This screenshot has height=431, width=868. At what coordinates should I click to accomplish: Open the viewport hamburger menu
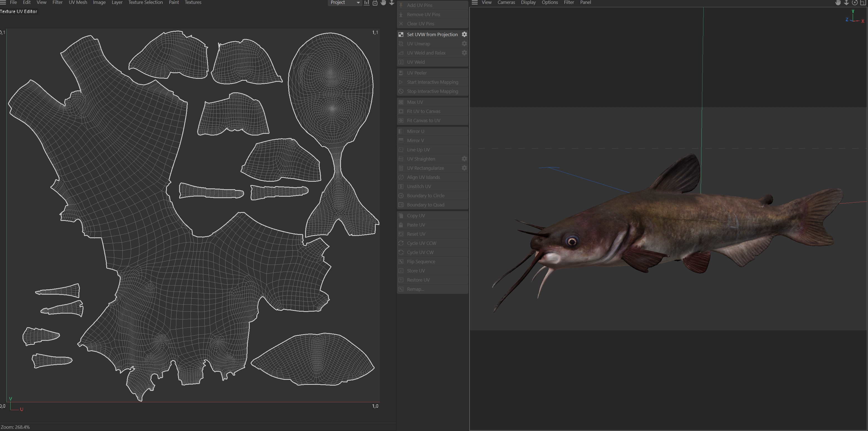click(x=474, y=2)
